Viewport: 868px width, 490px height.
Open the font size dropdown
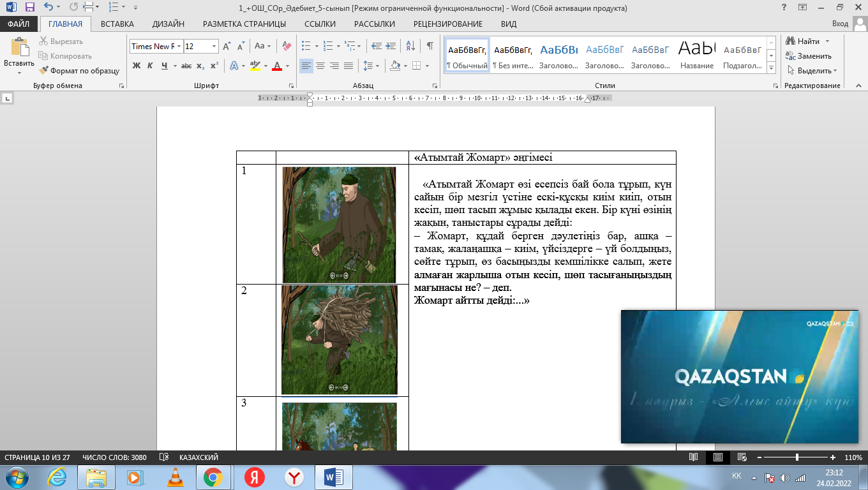(x=214, y=46)
